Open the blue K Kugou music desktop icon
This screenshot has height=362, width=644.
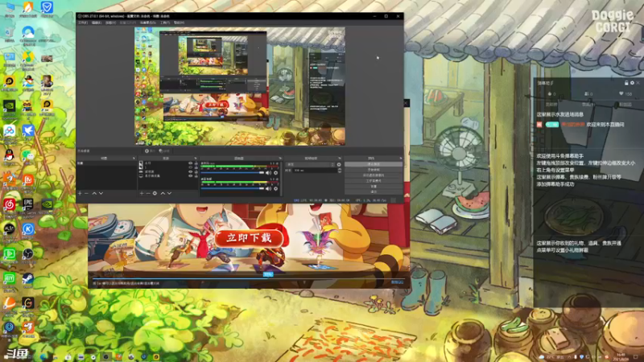pos(28,229)
